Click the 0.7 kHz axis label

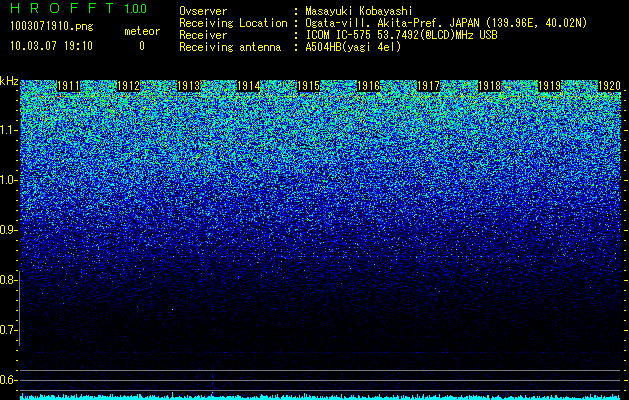(x=8, y=330)
